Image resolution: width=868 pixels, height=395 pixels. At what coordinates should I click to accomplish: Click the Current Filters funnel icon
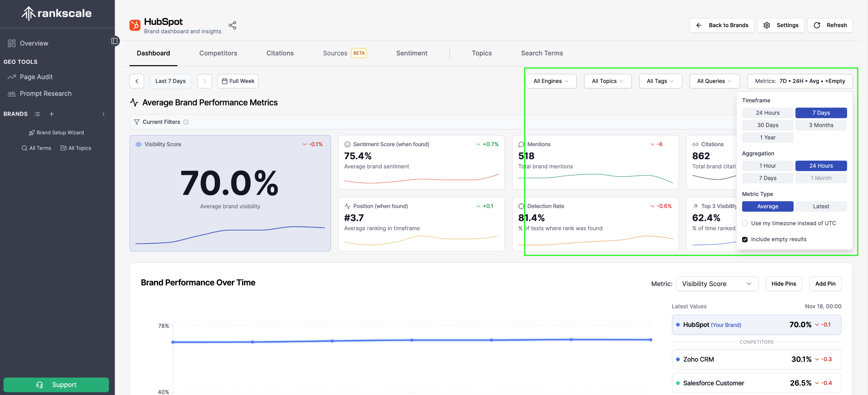point(137,122)
